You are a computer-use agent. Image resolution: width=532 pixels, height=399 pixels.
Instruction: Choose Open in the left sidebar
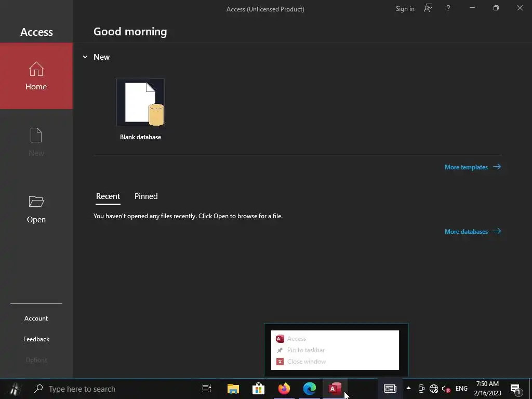[x=36, y=209]
